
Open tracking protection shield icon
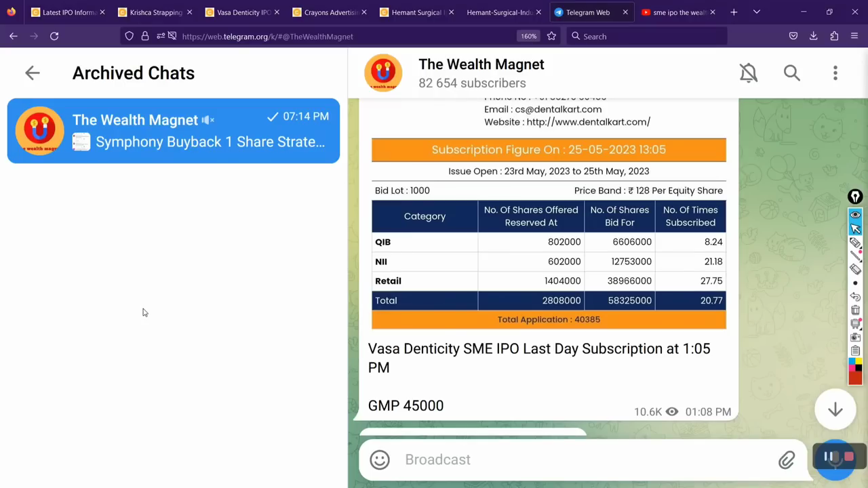tap(130, 36)
